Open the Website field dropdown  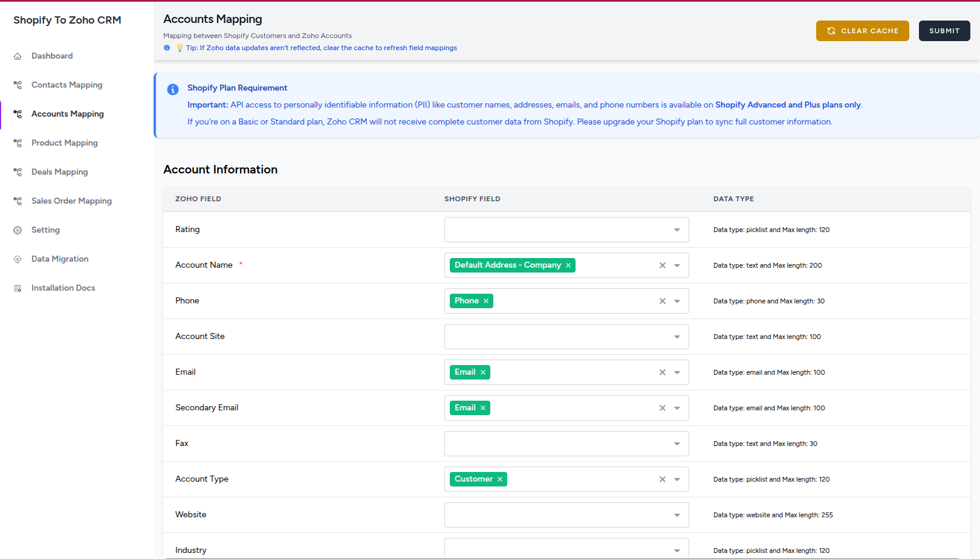(x=677, y=514)
